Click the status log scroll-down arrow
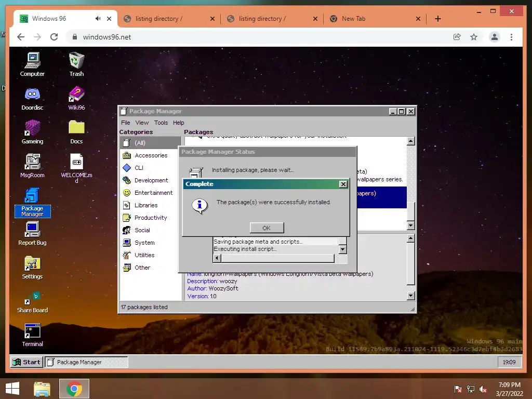532x399 pixels. pos(343,250)
